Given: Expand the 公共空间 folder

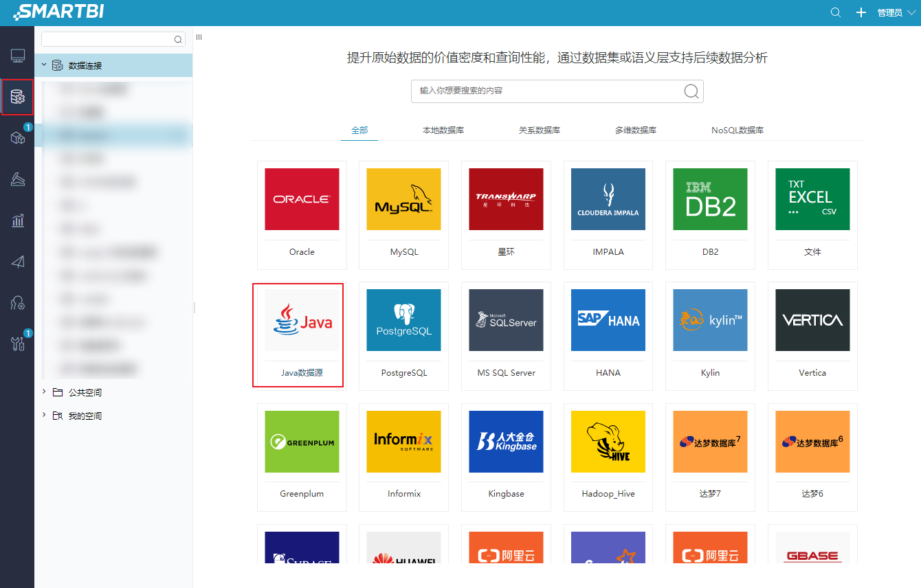Looking at the screenshot, I should (44, 392).
